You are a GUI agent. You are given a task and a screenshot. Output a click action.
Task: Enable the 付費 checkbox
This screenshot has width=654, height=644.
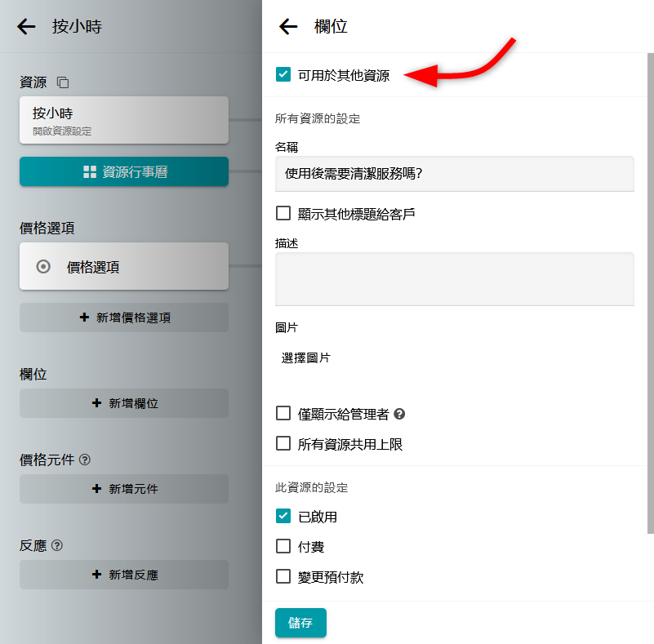tap(283, 546)
